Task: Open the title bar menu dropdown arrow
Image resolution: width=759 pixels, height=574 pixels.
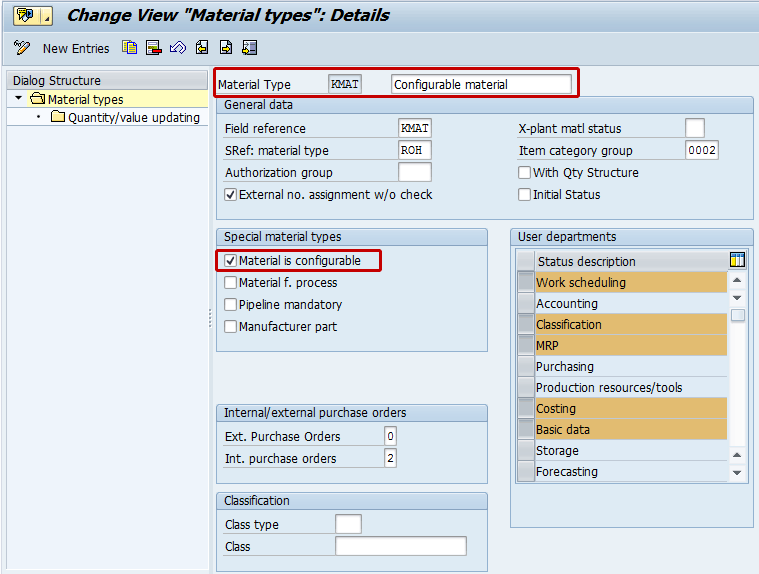Action: tap(46, 17)
